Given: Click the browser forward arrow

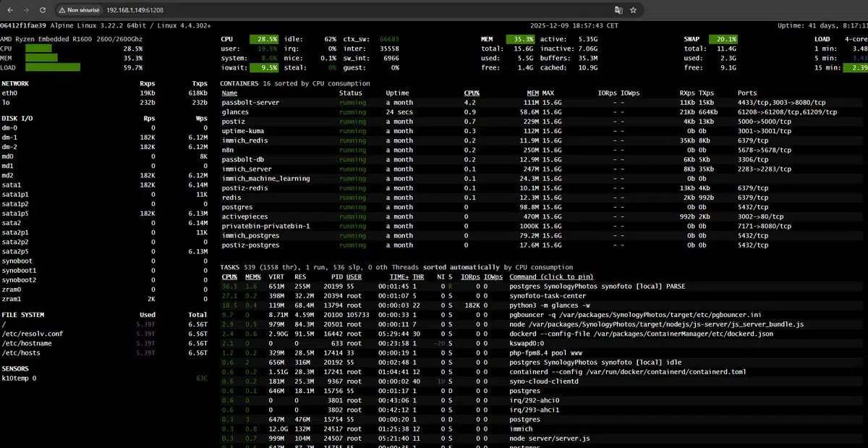Looking at the screenshot, I should pyautogui.click(x=27, y=10).
